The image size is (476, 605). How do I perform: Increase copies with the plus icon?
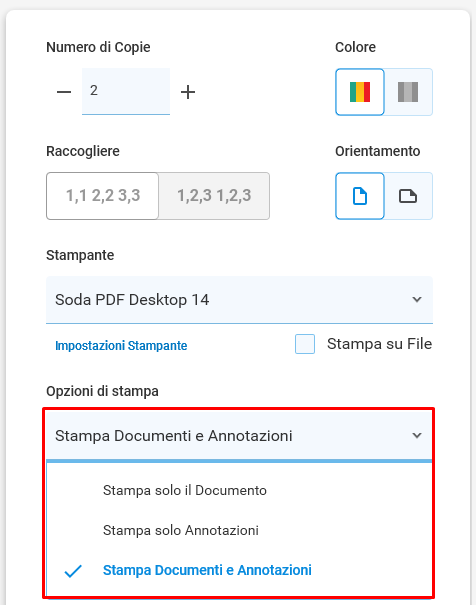coord(188,92)
